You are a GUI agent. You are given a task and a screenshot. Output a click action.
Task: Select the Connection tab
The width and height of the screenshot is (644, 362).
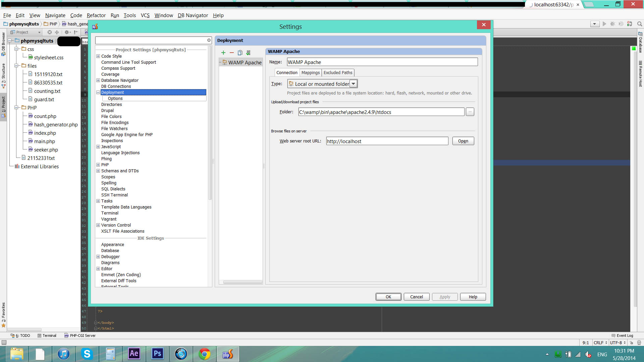coord(287,73)
